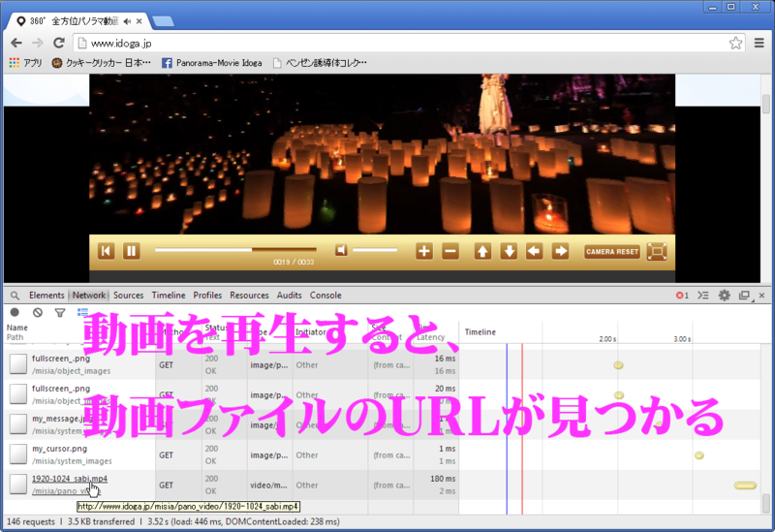This screenshot has width=775, height=532.
Task: Click thumbnail icon of my_cursor.png row
Action: click(x=18, y=454)
